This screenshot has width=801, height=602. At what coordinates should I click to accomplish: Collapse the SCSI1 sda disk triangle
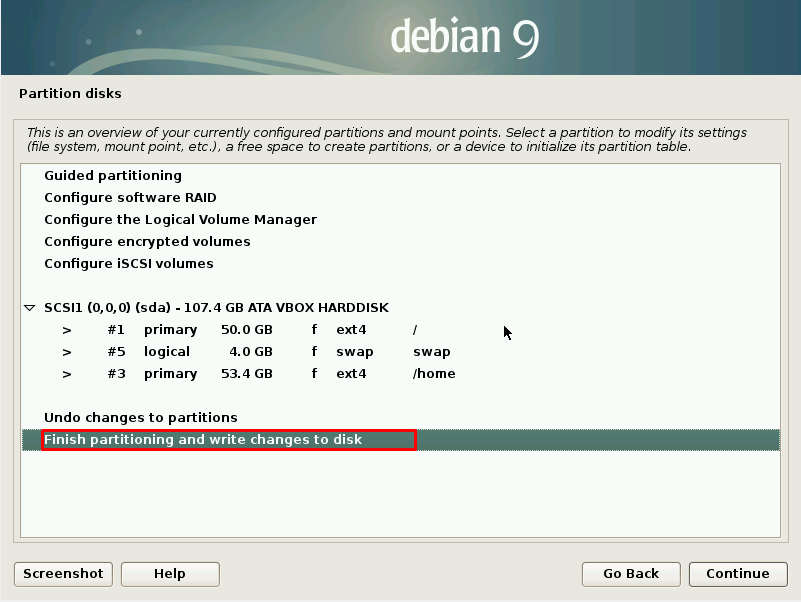click(x=30, y=308)
